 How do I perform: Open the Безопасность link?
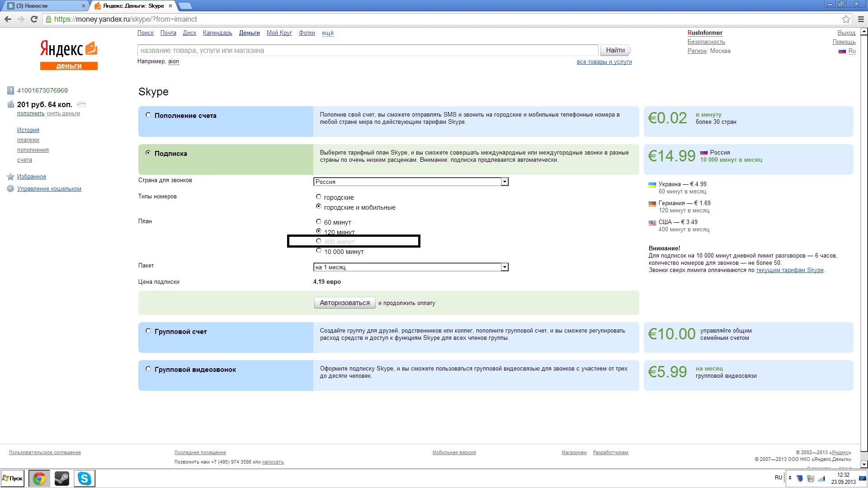point(706,42)
